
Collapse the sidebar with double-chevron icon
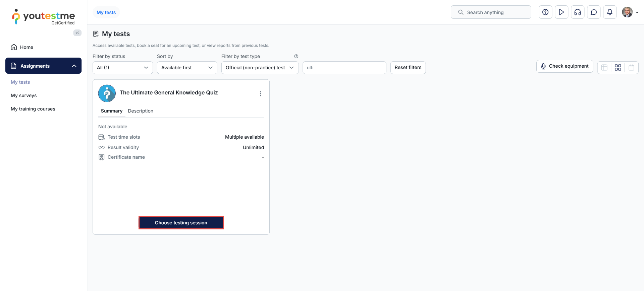tap(77, 33)
